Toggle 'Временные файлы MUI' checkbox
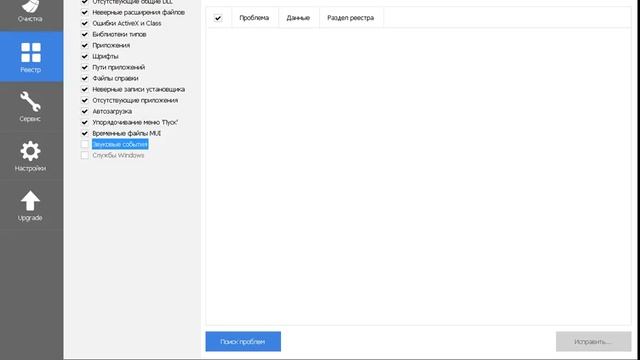The height and width of the screenshot is (360, 640). [x=84, y=133]
